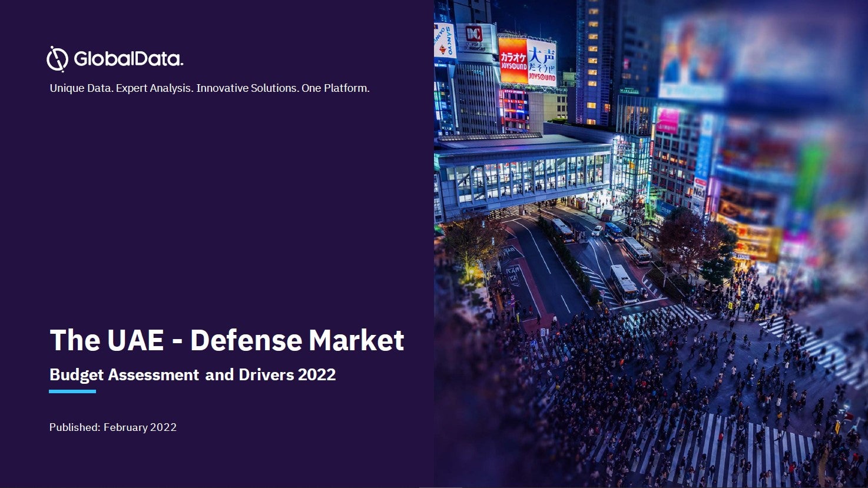Click the white bus nearest the crosswalk
This screenshot has height=488, width=868.
point(623,283)
